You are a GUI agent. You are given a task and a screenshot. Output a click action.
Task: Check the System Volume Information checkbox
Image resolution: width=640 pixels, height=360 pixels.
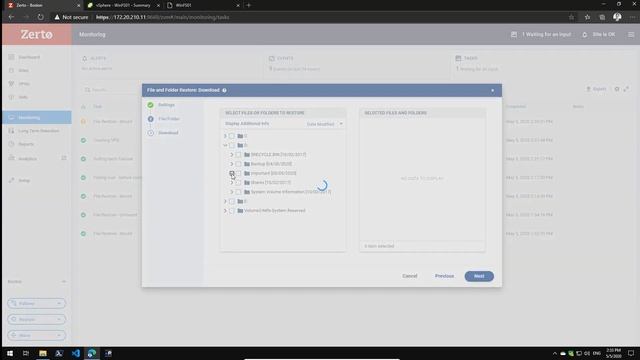(238, 192)
